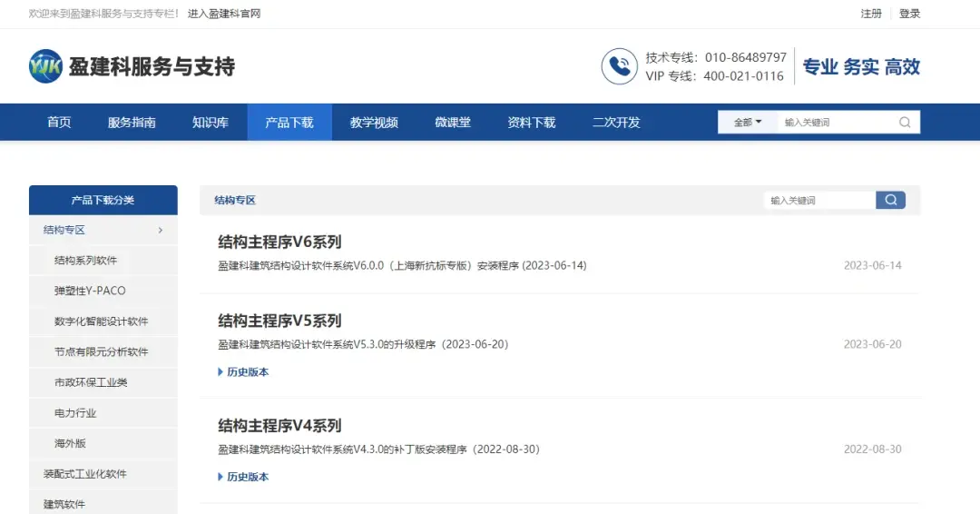Select 弹塑性Y-PACO in sidebar
This screenshot has width=980, height=514.
tap(103, 291)
